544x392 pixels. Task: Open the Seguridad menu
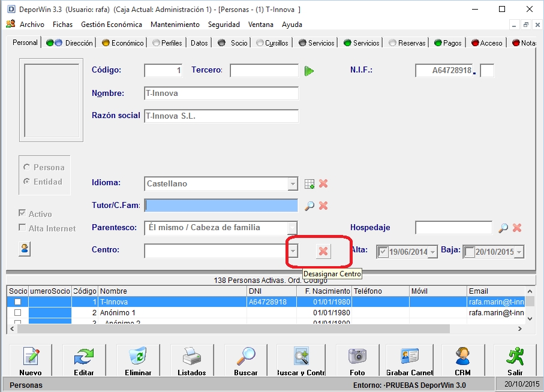[224, 24]
